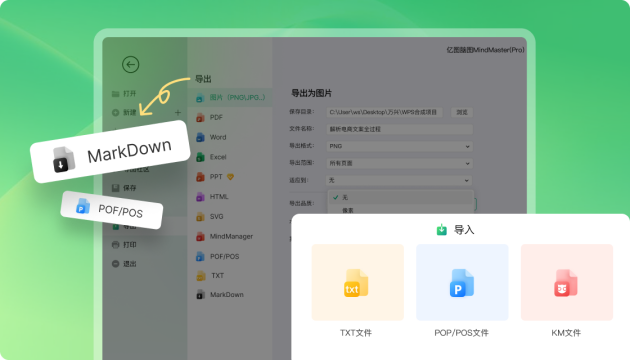Click into the 文件名称 filename field
This screenshot has height=360, width=630.
(399, 129)
